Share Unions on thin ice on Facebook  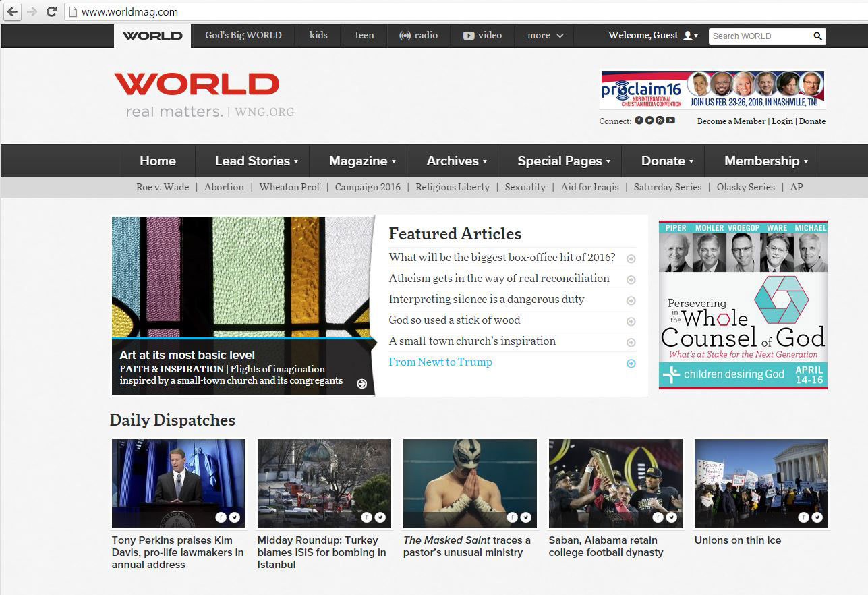[x=803, y=517]
